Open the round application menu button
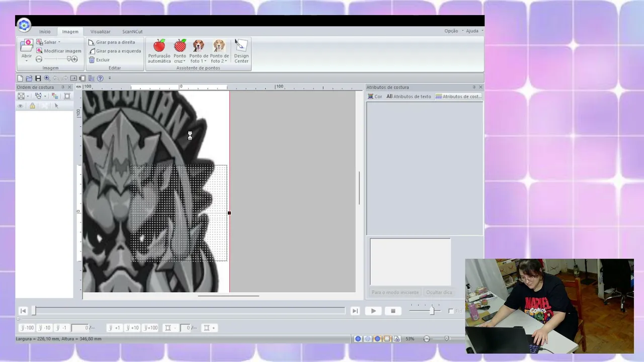This screenshot has width=644, height=362. tap(24, 25)
